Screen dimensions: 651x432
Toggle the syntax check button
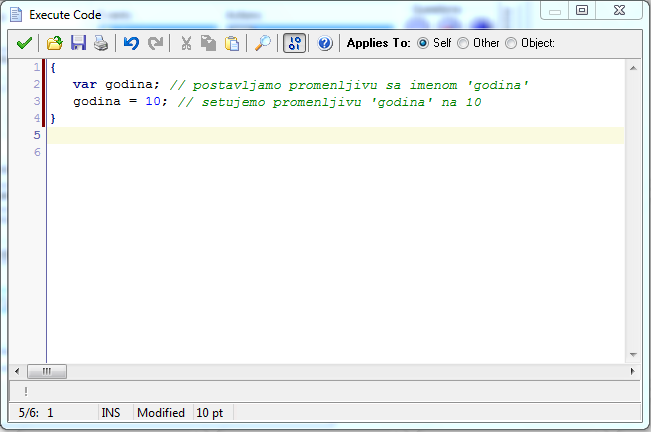coord(294,43)
